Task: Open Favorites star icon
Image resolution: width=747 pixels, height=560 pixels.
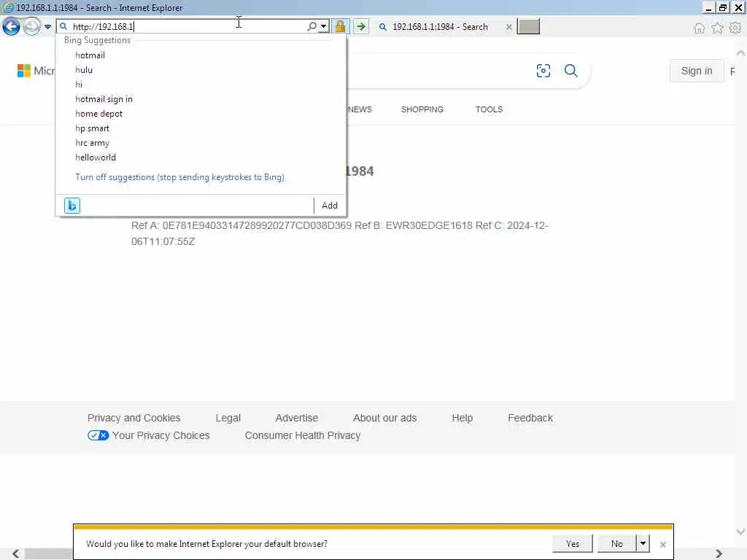Action: [x=717, y=28]
